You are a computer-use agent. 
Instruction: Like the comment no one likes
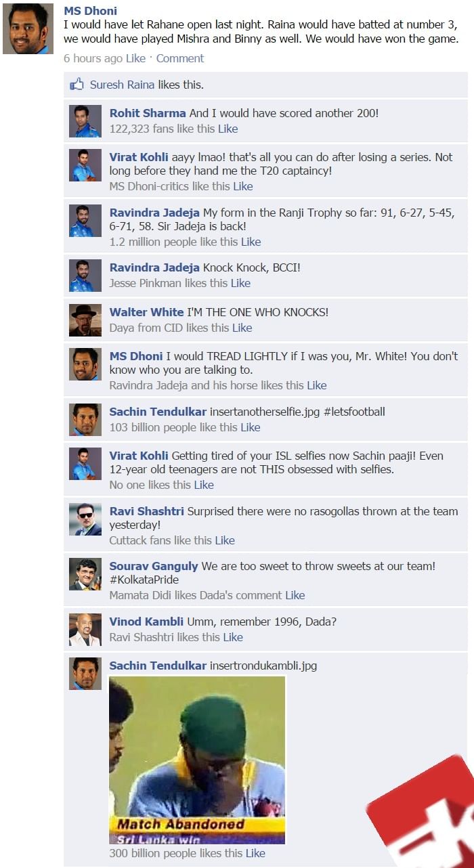204,485
